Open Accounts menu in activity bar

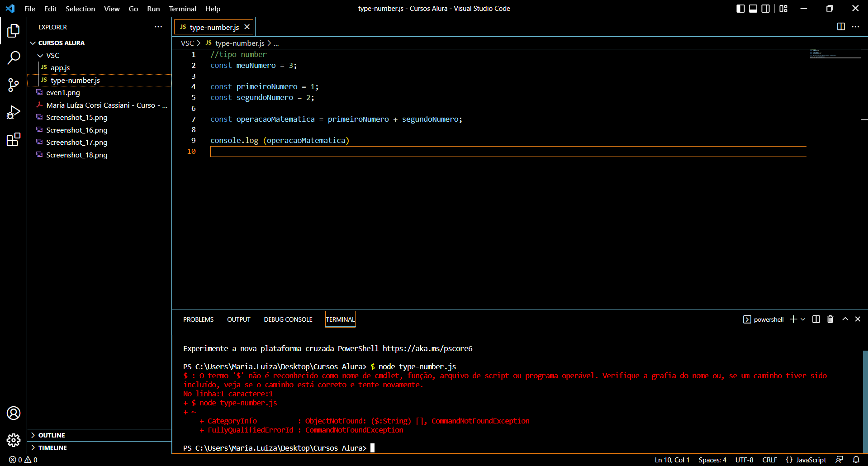pos(14,413)
